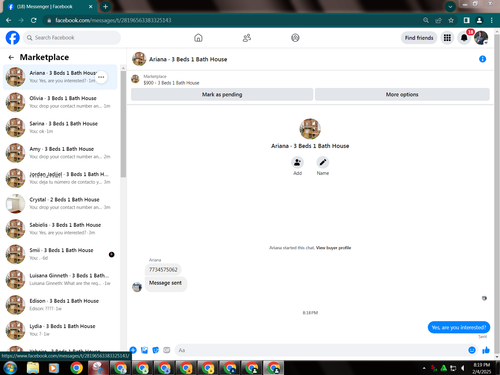Open conversation information icon
This screenshot has height=375, width=500.
click(482, 59)
